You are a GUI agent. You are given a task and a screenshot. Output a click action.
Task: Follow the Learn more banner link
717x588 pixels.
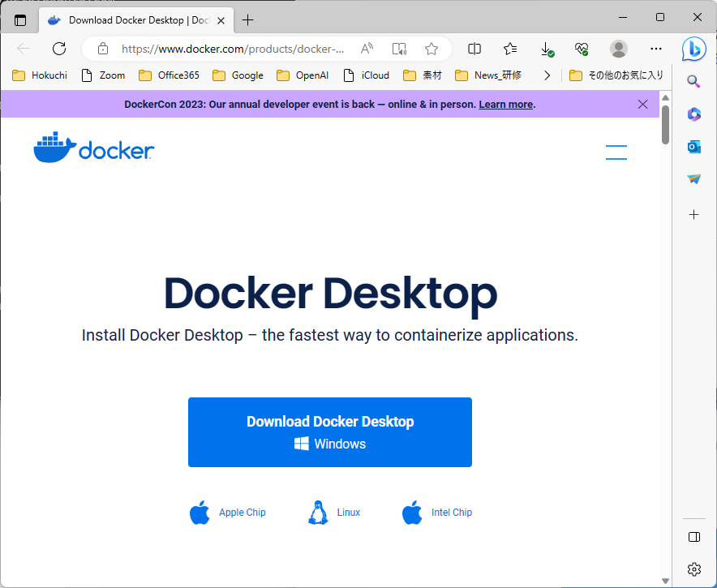506,105
